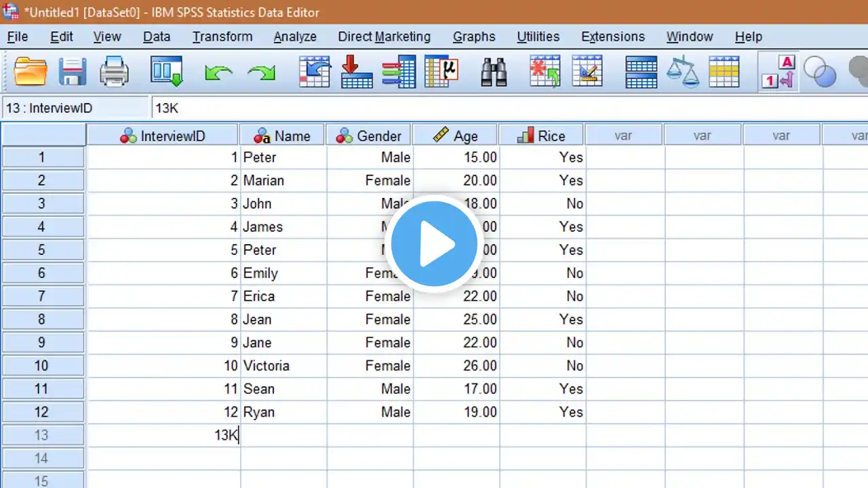Screen dimensions: 868x488
Task: Select row header 7
Action: point(42,296)
